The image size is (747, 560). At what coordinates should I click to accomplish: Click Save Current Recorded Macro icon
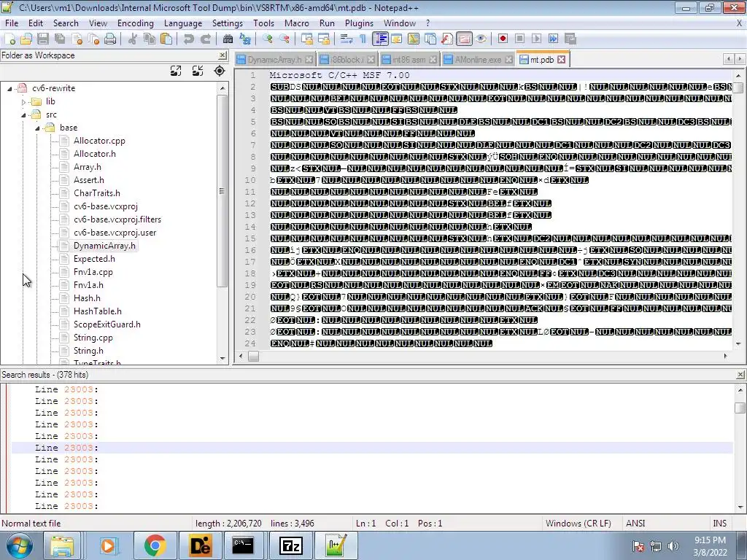pos(570,39)
